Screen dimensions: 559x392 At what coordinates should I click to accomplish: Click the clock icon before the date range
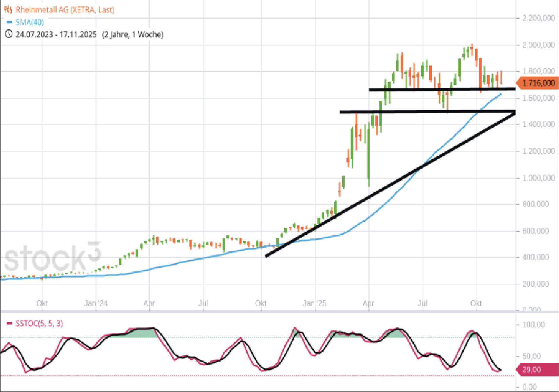pos(9,34)
